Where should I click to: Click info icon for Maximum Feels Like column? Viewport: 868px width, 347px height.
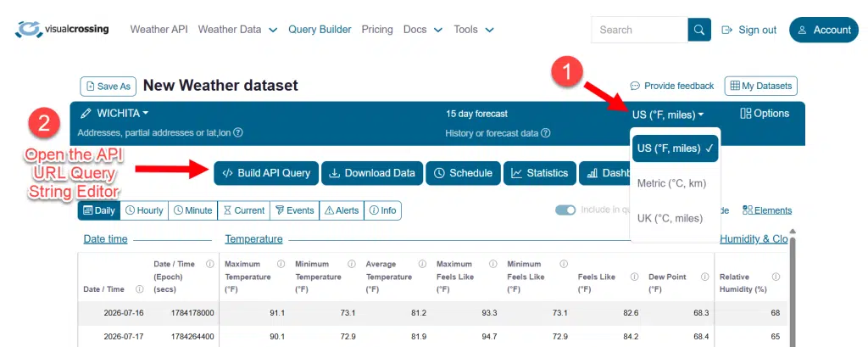(x=492, y=264)
